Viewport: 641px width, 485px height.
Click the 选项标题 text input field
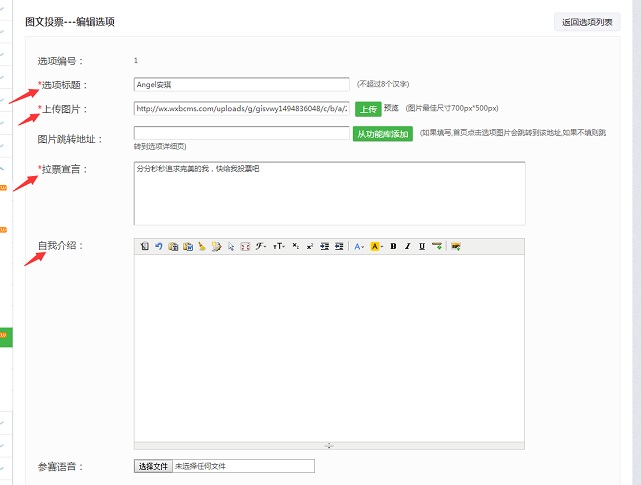coord(241,85)
